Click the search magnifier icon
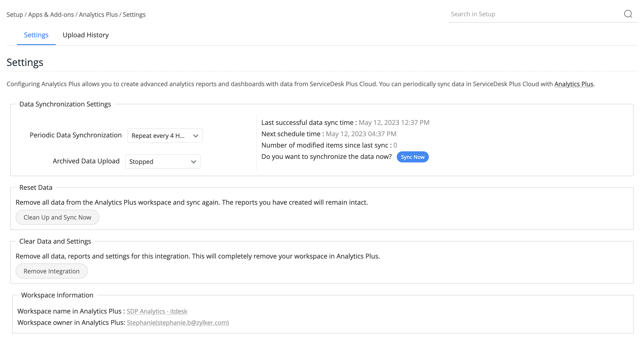This screenshot has width=644, height=348. [628, 14]
